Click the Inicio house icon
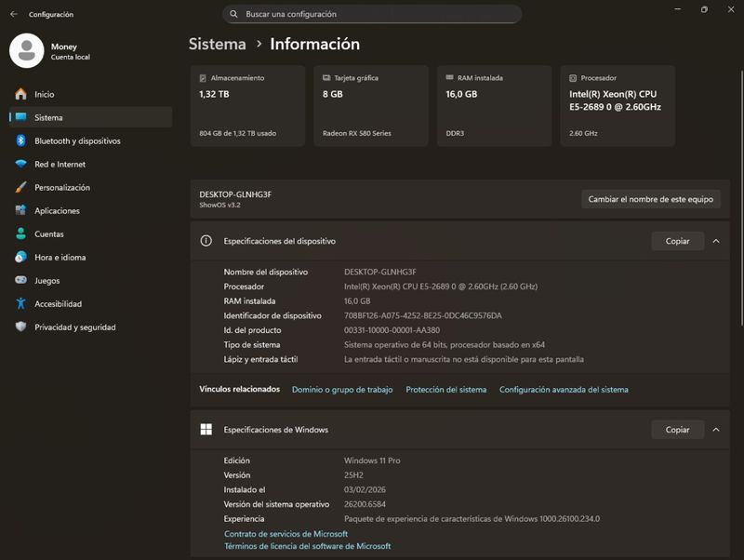Viewport: 744px width, 560px height. click(20, 94)
